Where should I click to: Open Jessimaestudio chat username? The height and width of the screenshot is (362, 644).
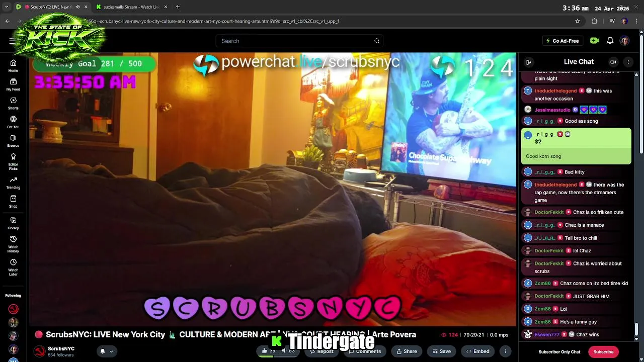pyautogui.click(x=552, y=110)
